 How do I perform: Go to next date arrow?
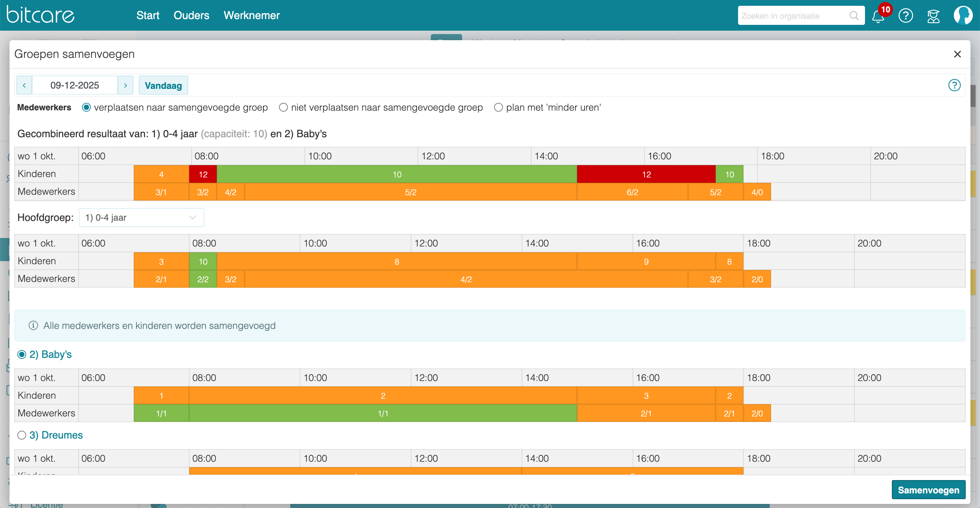125,85
